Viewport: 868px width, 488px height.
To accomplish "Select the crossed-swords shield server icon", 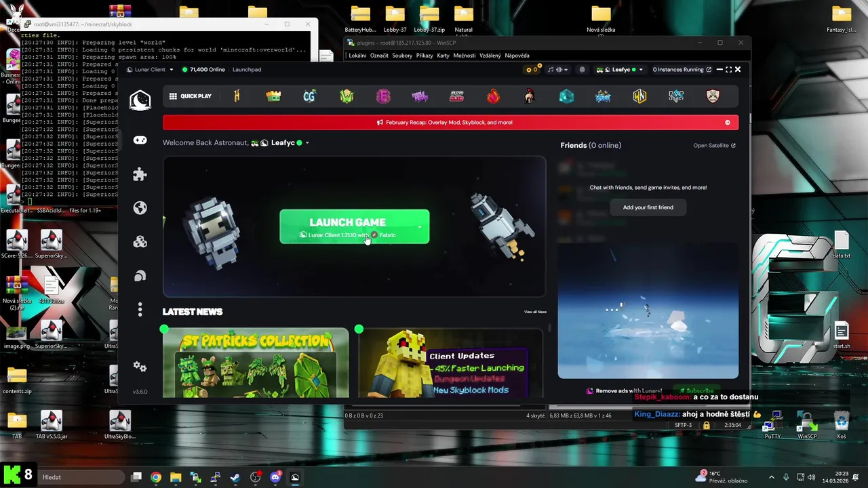I will (713, 96).
